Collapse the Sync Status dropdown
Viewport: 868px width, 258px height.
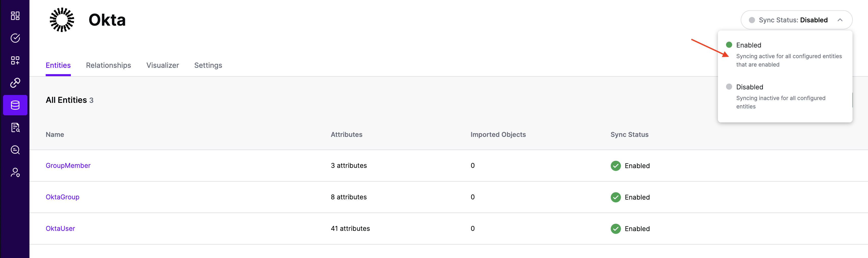point(796,20)
